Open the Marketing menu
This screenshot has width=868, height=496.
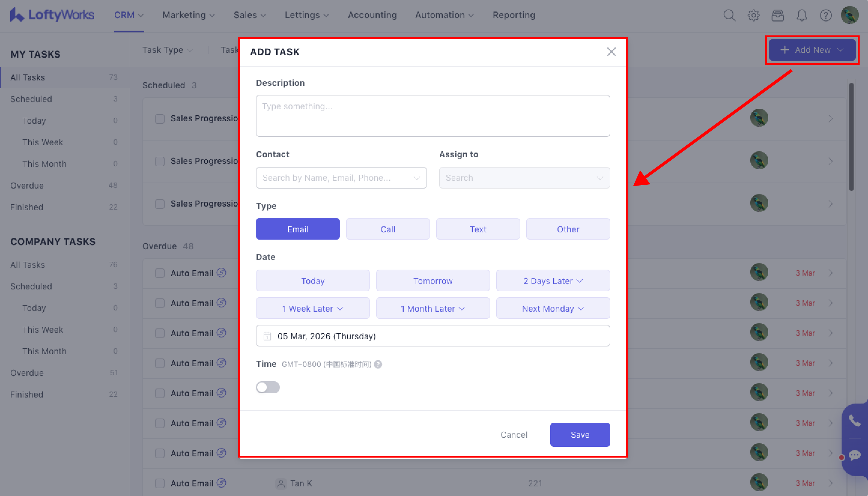[188, 15]
